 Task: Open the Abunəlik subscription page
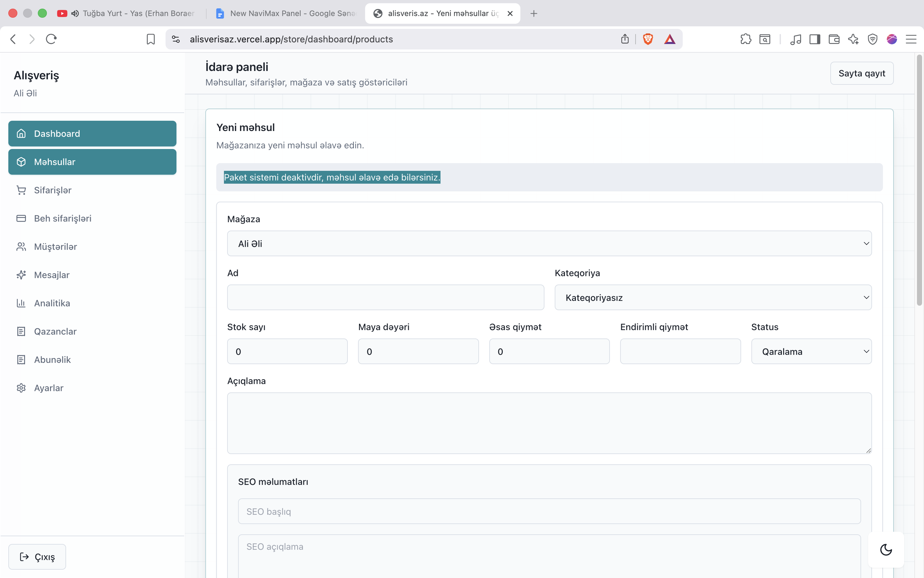point(92,360)
